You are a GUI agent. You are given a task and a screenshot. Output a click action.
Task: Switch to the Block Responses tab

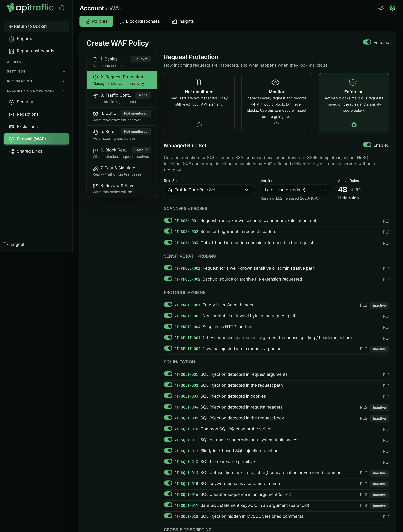140,21
